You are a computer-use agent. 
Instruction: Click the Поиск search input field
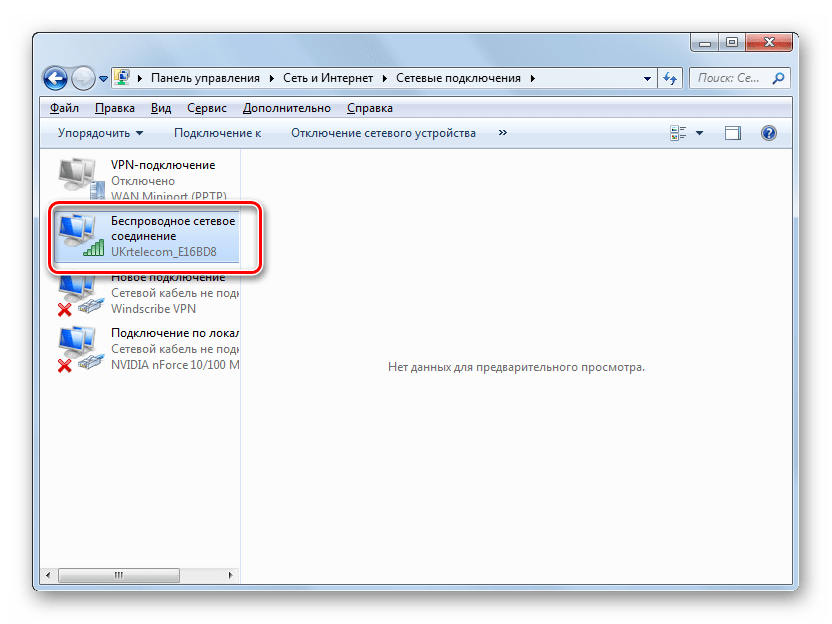coord(730,78)
